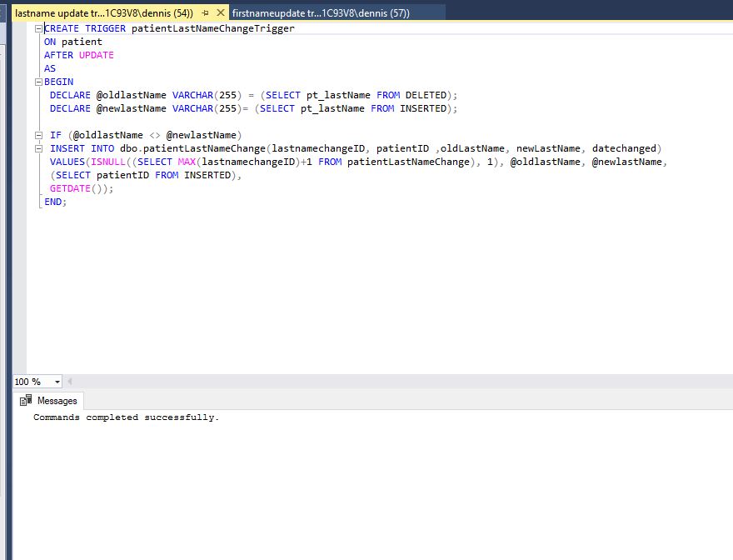
Task: Open the Messages results tab
Action: click(48, 401)
